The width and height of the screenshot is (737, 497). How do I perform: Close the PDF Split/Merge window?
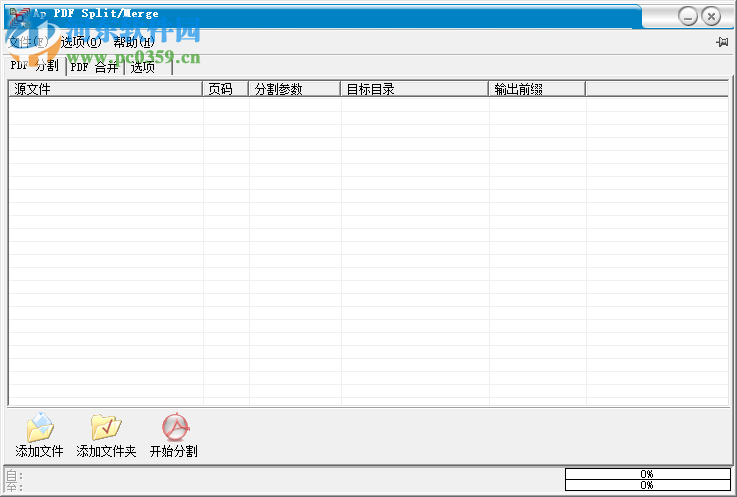(711, 16)
